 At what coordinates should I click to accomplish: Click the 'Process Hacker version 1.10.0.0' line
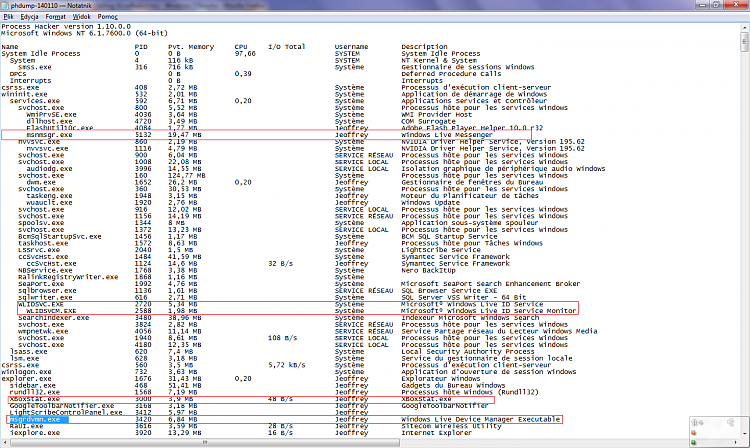66,27
